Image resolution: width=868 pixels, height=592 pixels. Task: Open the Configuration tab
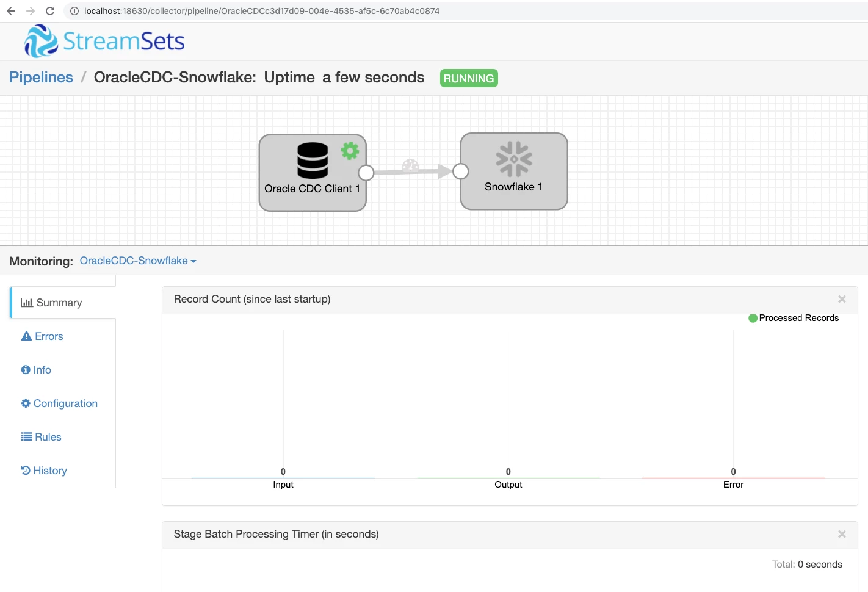point(59,403)
